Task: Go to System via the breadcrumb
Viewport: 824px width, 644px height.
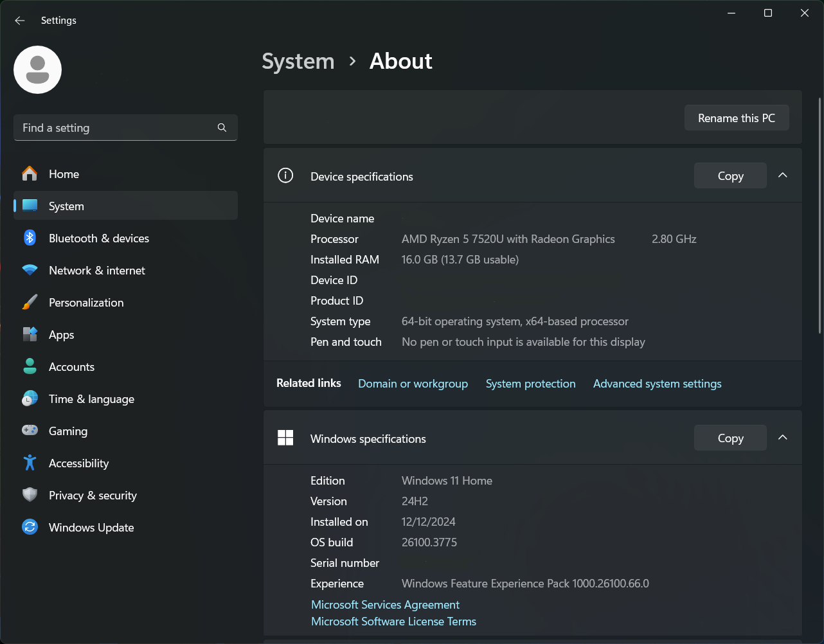Action: pyautogui.click(x=298, y=61)
